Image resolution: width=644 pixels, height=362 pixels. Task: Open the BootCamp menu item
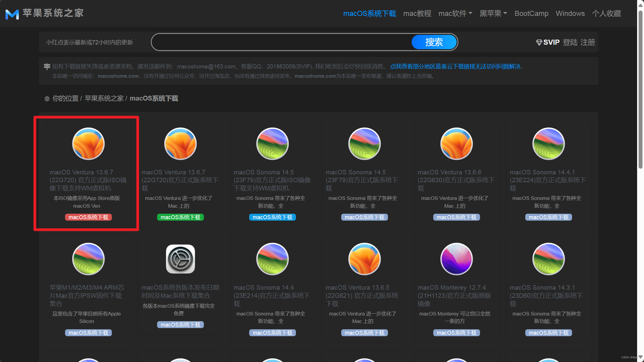532,14
